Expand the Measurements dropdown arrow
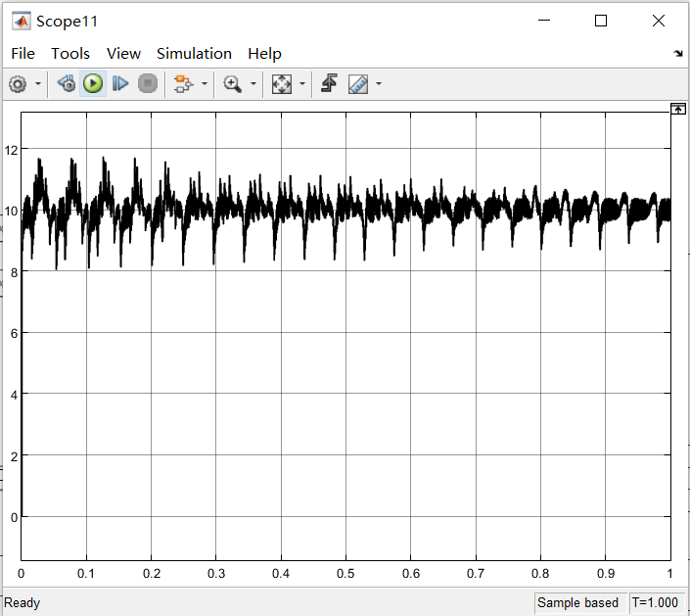The height and width of the screenshot is (616, 690). tap(379, 83)
